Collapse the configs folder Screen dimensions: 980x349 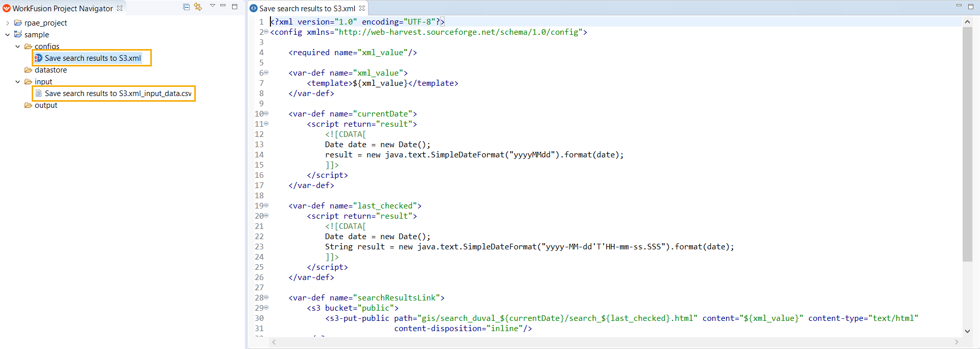click(x=17, y=46)
